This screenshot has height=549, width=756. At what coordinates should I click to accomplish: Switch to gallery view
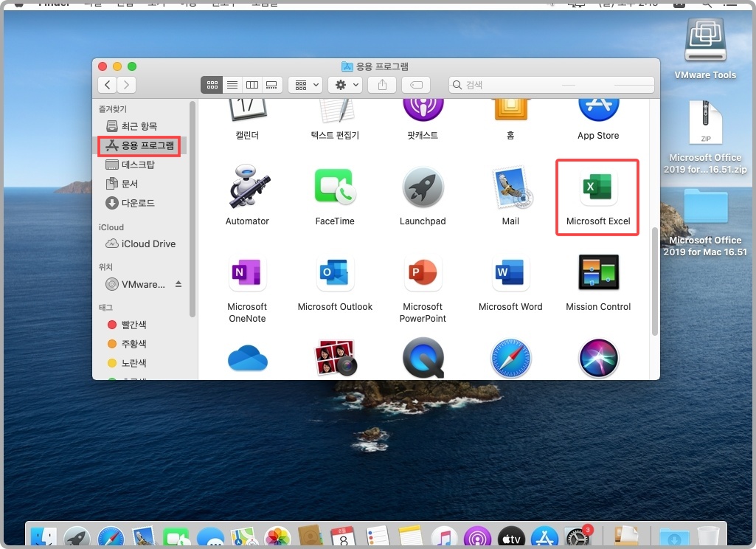271,85
